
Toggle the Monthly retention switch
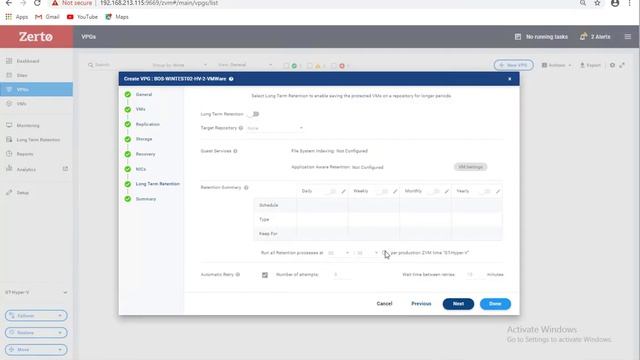pyautogui.click(x=435, y=191)
